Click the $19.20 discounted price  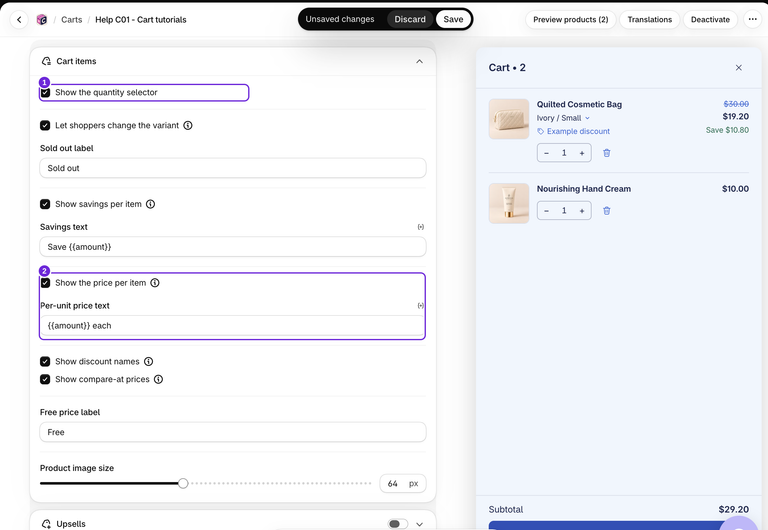point(736,117)
